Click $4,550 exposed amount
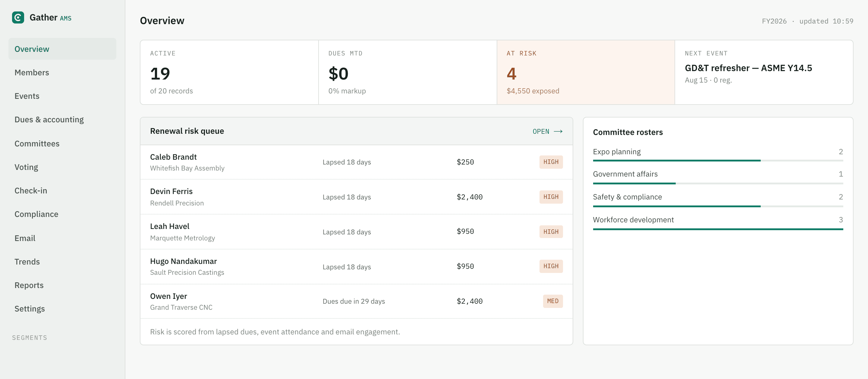The height and width of the screenshot is (379, 868). pos(533,91)
